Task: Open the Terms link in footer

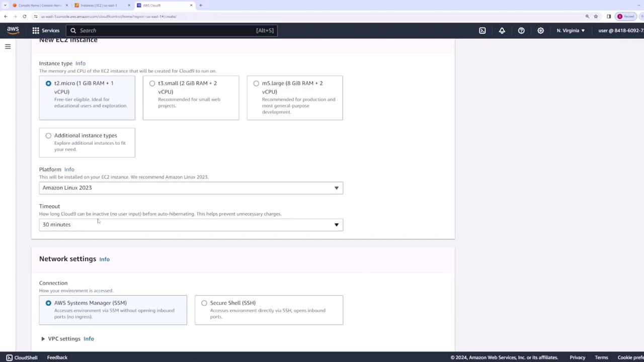Action: click(601, 357)
